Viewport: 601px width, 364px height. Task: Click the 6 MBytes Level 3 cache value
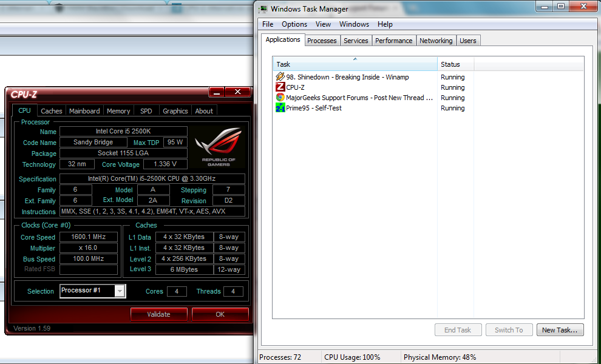pyautogui.click(x=184, y=269)
